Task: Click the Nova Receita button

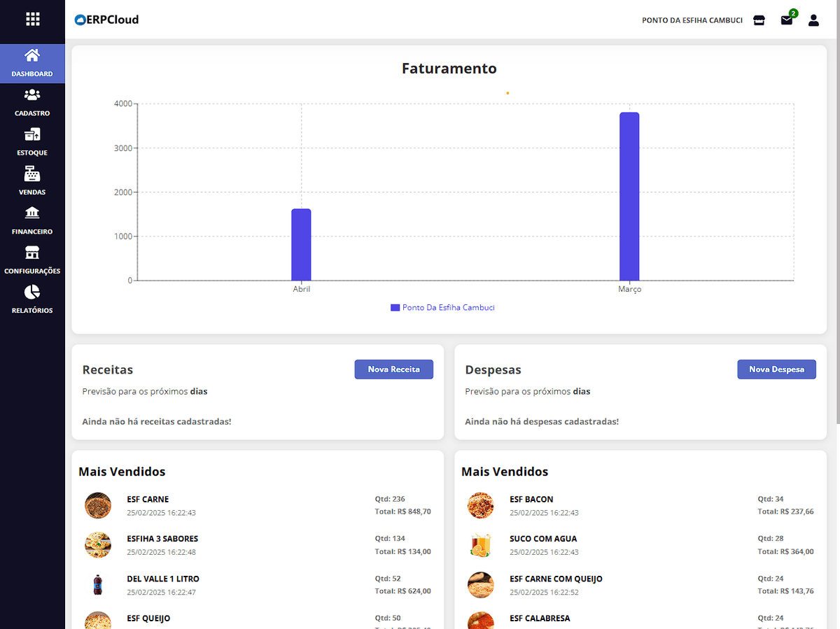Action: [393, 369]
